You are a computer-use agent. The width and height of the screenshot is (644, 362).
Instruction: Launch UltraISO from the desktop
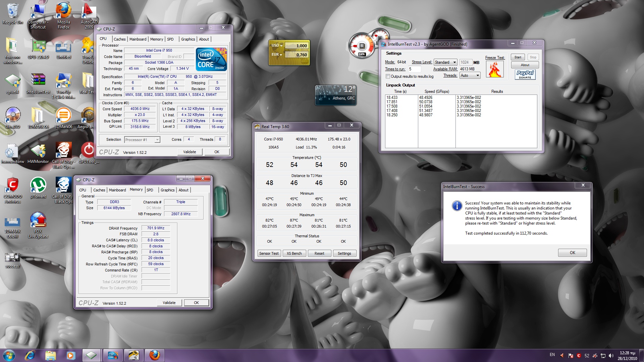pos(12,118)
